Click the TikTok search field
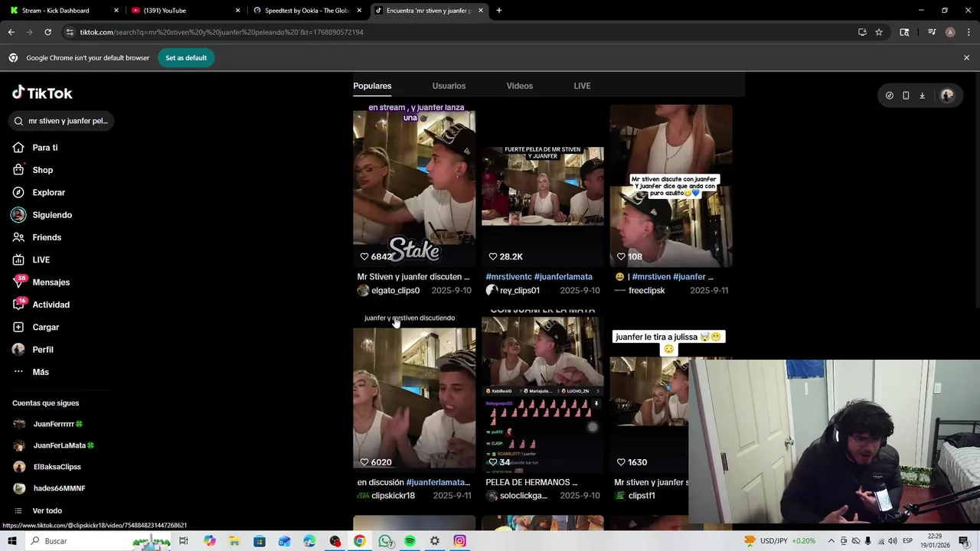 pos(61,121)
